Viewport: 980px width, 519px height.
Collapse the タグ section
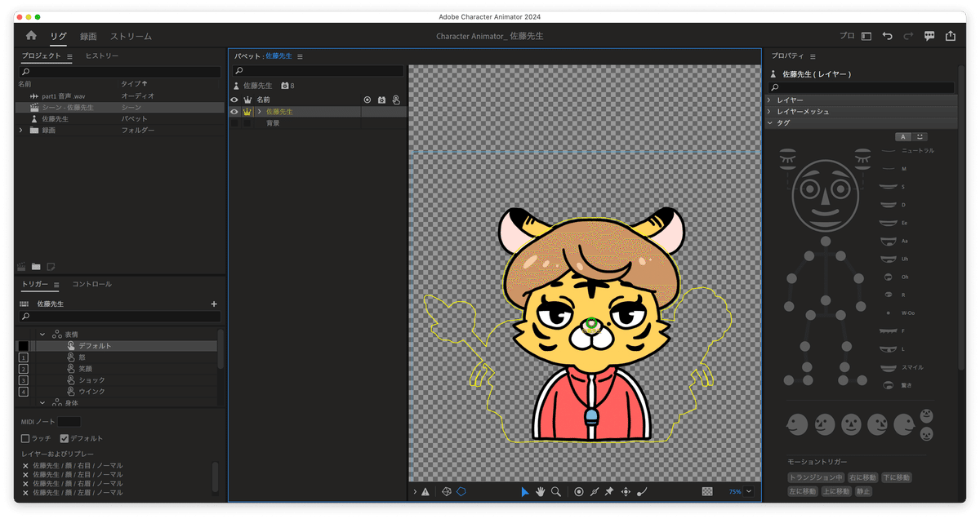pyautogui.click(x=769, y=122)
